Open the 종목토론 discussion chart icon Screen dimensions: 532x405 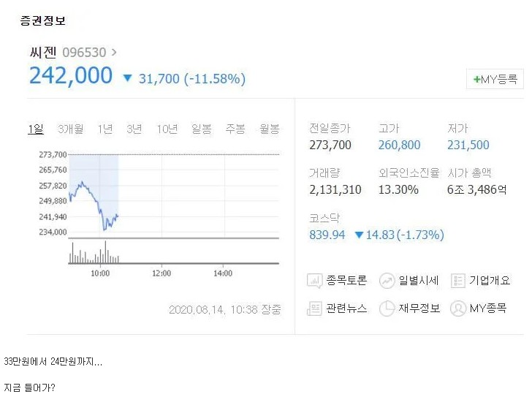[x=314, y=281]
